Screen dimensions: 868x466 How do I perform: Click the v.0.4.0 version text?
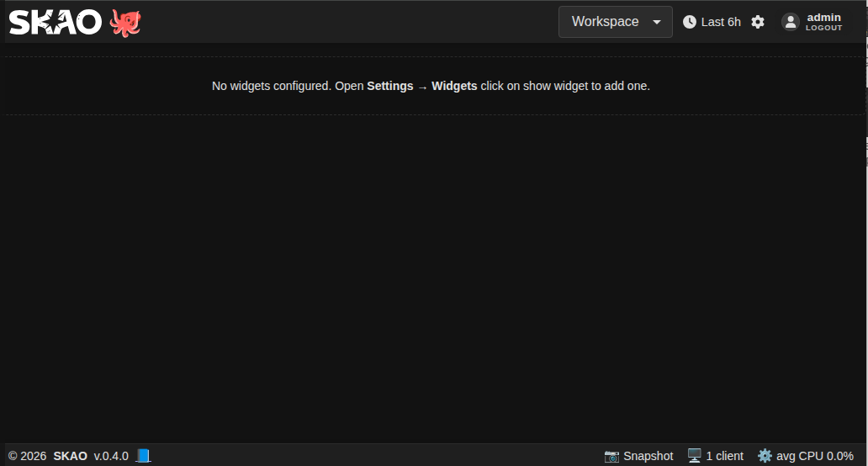click(111, 456)
